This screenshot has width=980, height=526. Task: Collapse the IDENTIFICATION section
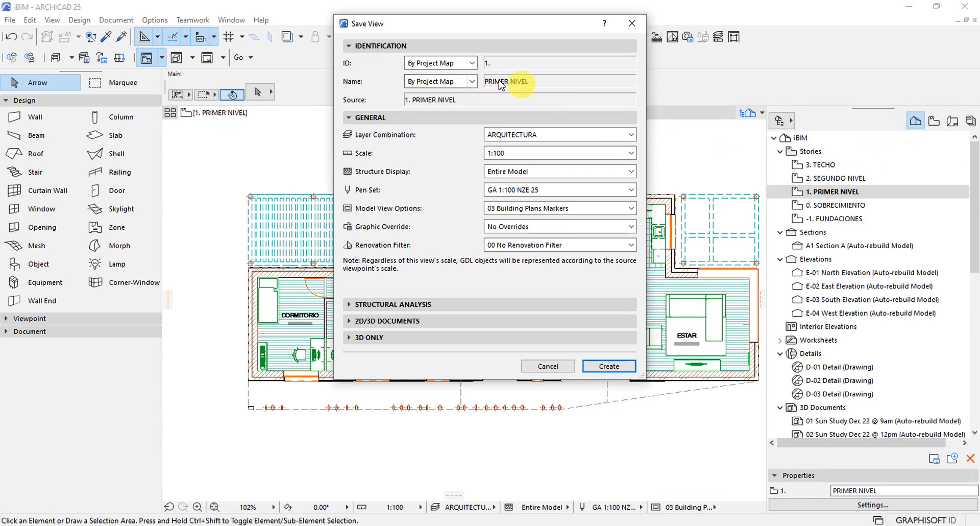[x=380, y=46]
